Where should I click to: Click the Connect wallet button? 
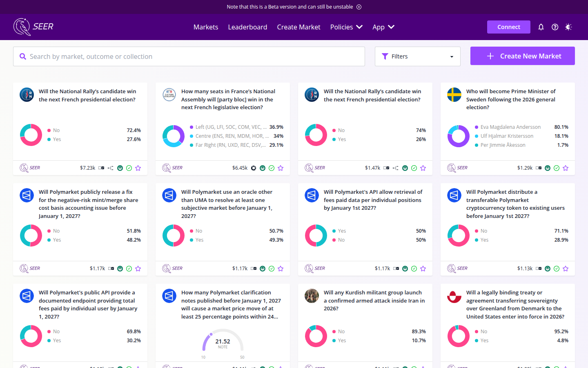coord(509,27)
